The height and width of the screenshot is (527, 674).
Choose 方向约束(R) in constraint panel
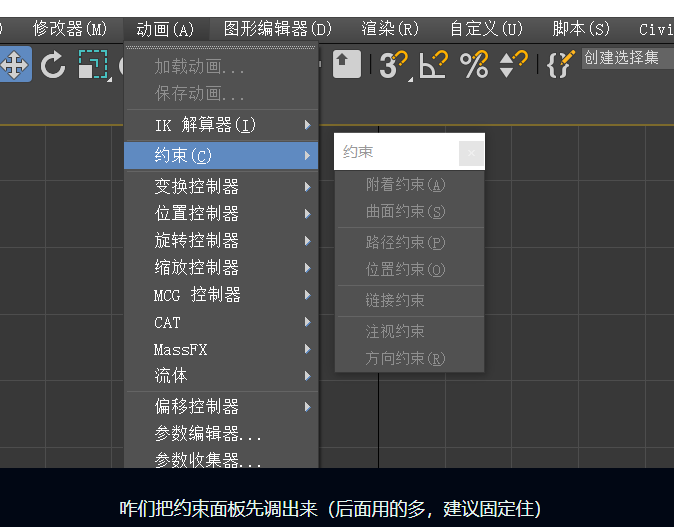pyautogui.click(x=409, y=358)
